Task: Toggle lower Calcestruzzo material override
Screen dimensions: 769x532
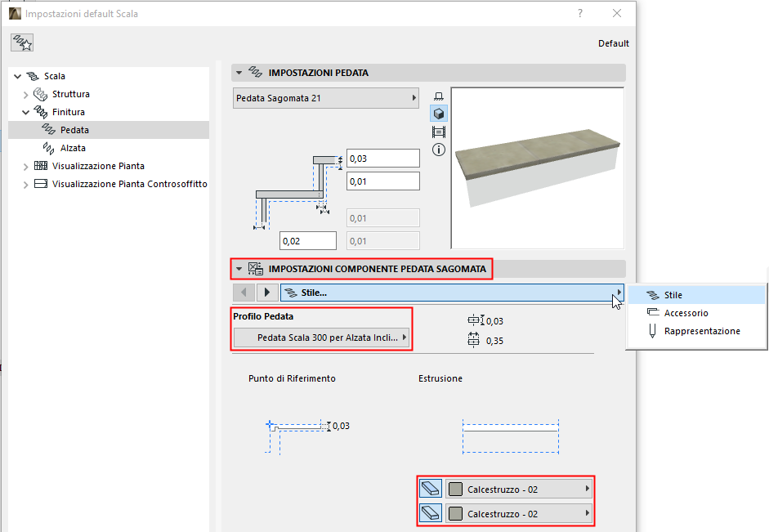Action: tap(431, 514)
